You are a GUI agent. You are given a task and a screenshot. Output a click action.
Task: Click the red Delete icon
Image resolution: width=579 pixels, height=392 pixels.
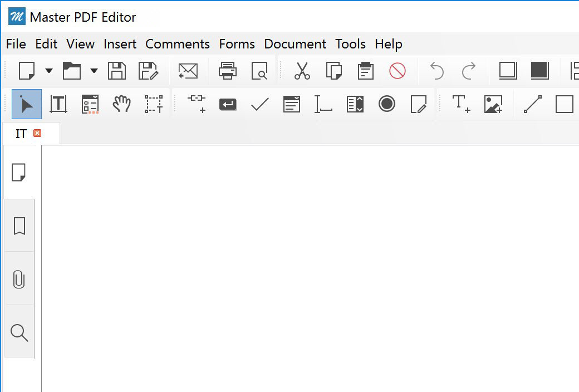pos(398,71)
